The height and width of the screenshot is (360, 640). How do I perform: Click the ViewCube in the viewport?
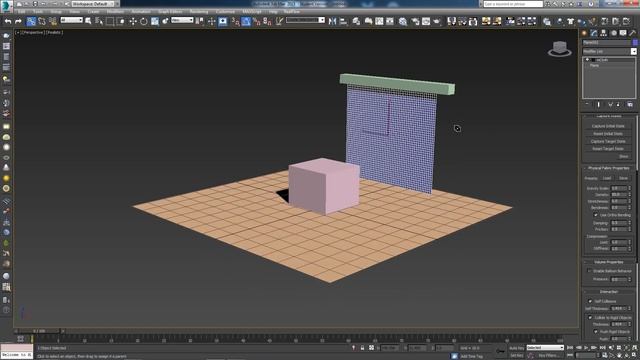[560, 49]
